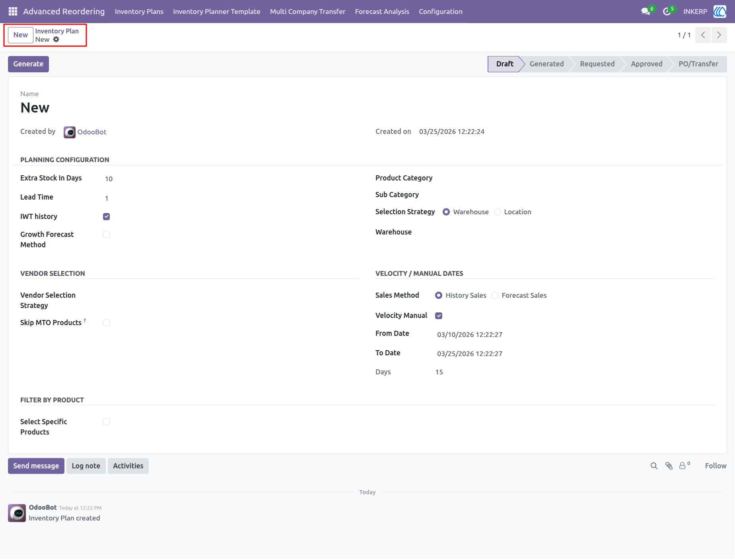
Task: Click the INKERP company logo avatar
Action: pyautogui.click(x=720, y=12)
